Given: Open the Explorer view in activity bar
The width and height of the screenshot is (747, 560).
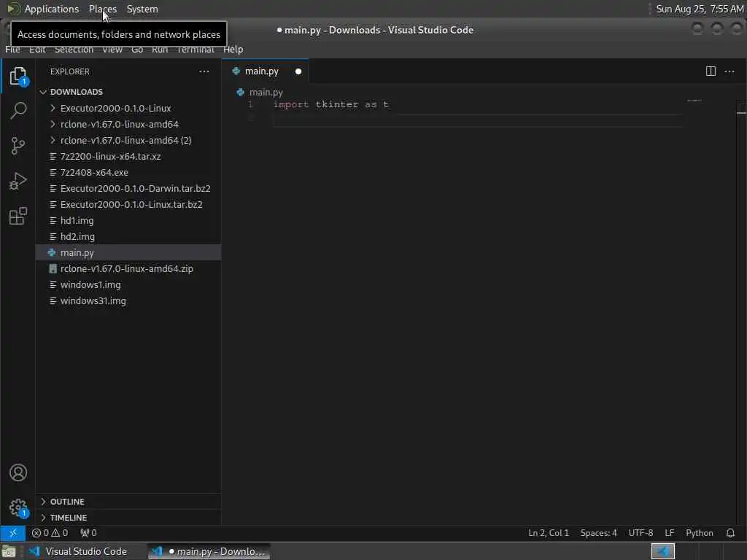Looking at the screenshot, I should point(18,76).
